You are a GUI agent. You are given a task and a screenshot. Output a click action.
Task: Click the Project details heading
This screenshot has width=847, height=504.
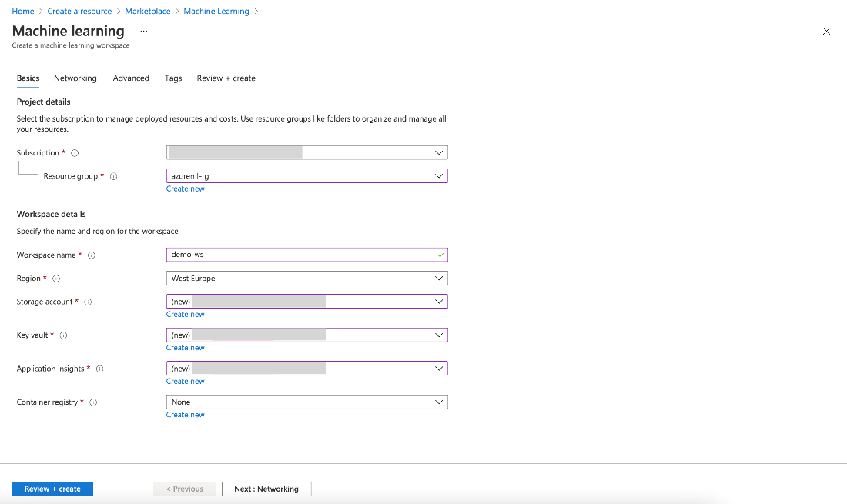click(43, 102)
